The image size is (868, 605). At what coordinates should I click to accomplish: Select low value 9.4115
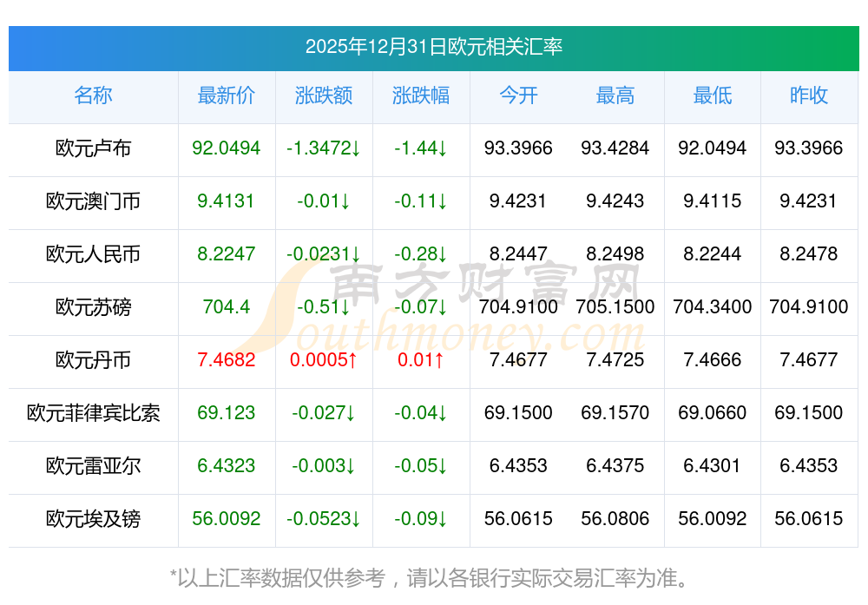[x=712, y=201]
